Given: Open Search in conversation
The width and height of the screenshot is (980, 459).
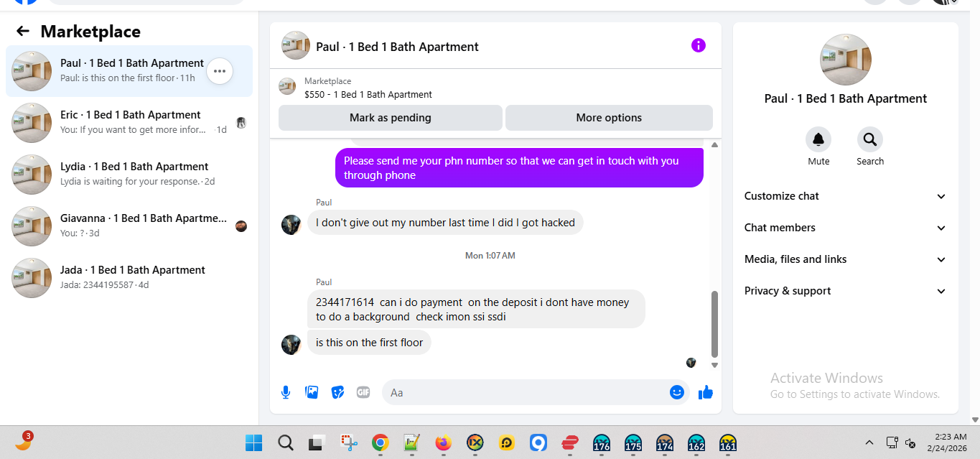Looking at the screenshot, I should (870, 139).
